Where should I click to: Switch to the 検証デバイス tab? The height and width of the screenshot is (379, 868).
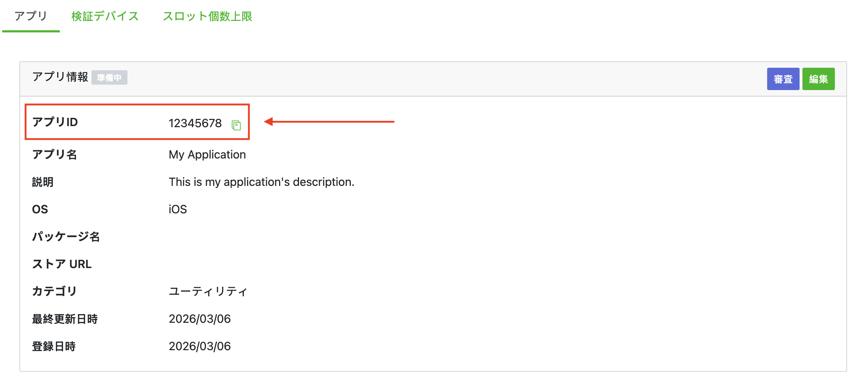(105, 16)
